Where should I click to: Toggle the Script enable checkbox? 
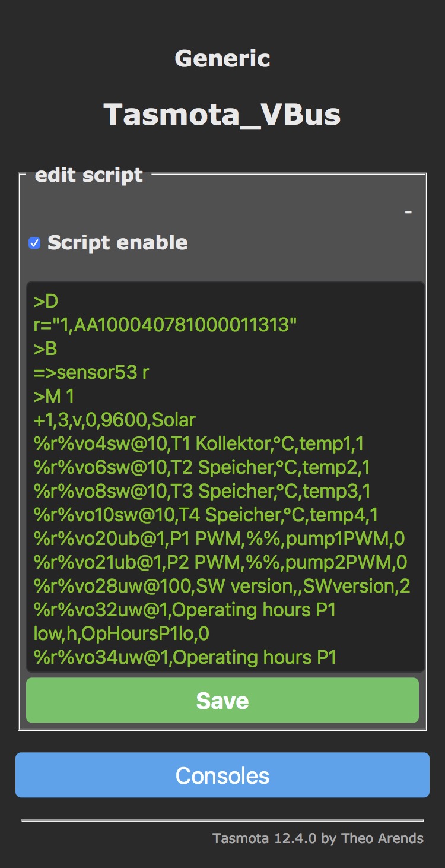[35, 243]
